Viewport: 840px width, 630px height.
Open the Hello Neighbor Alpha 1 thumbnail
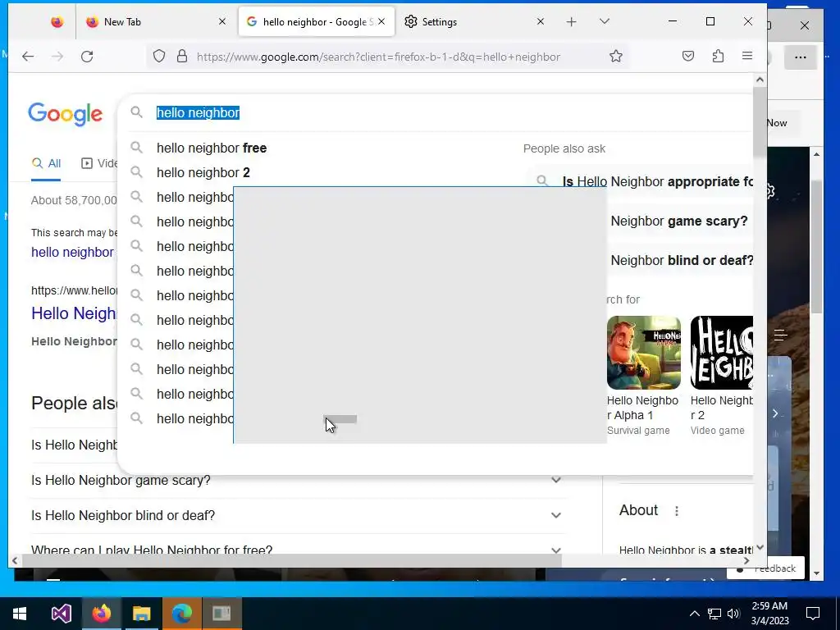pos(643,353)
